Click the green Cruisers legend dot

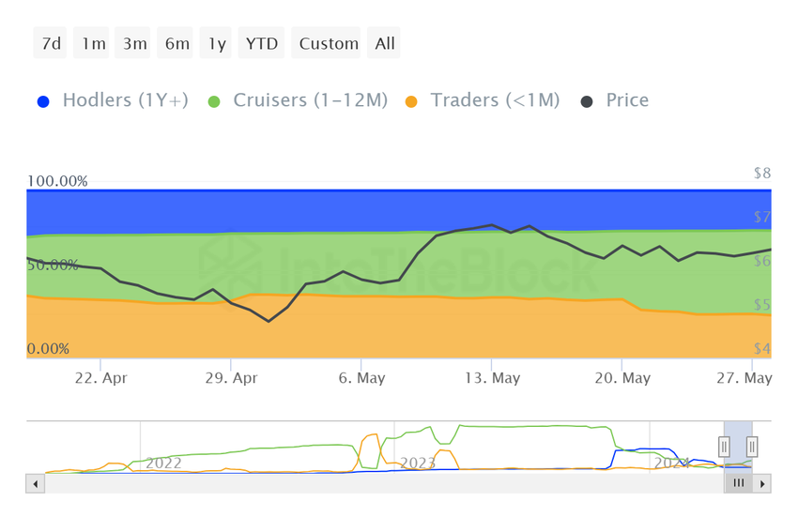point(214,101)
